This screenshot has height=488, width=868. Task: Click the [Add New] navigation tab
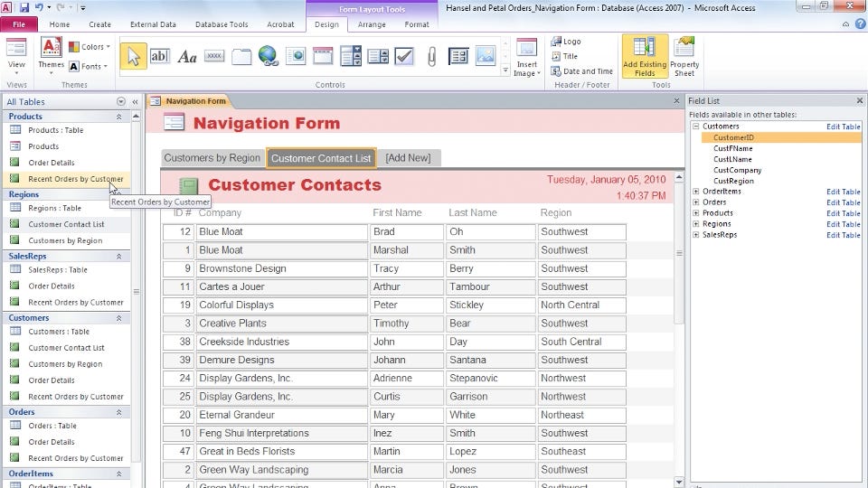click(408, 157)
